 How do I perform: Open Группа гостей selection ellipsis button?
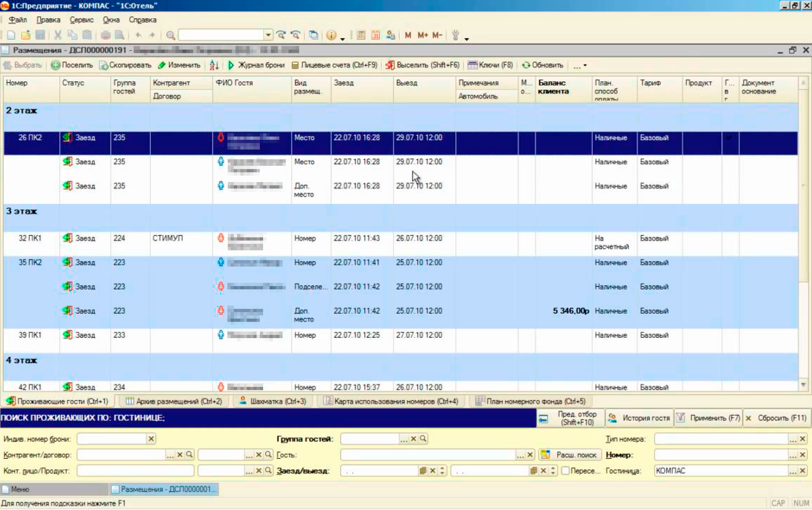tap(404, 439)
